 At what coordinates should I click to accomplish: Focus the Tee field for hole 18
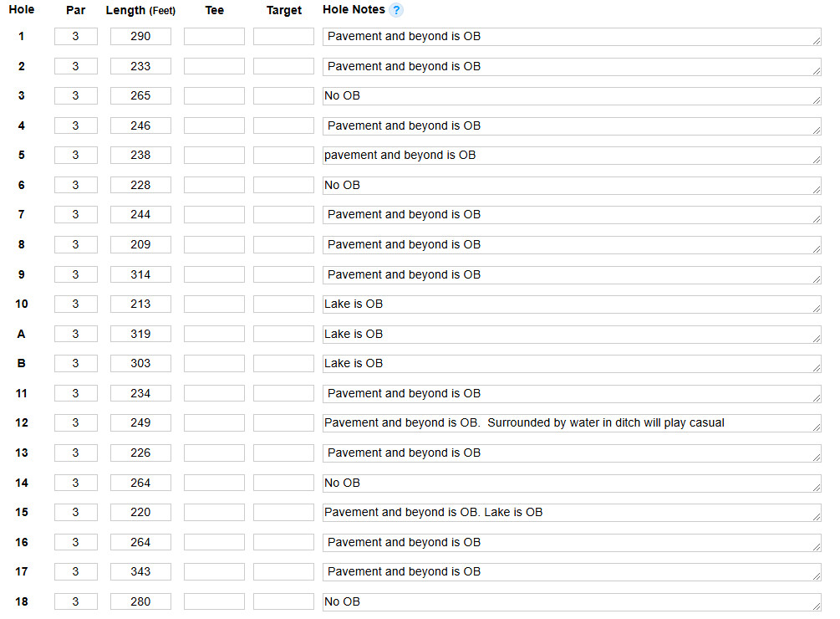pos(214,601)
